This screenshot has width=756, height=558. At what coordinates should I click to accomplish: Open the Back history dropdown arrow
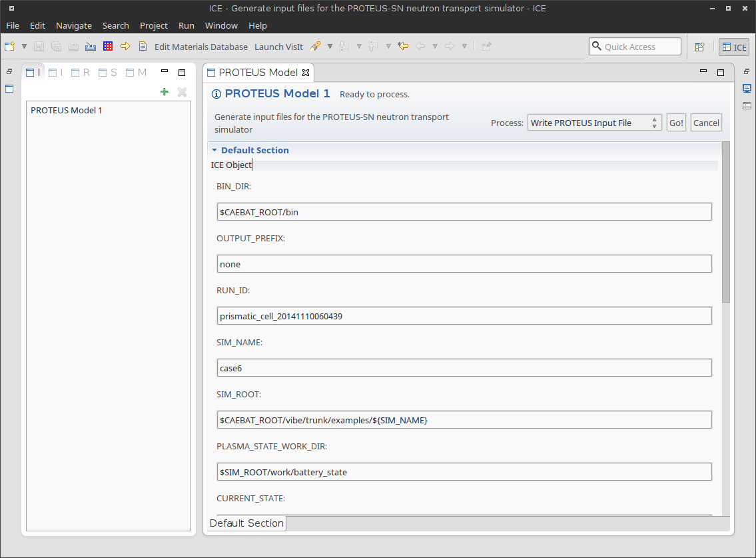click(x=435, y=47)
